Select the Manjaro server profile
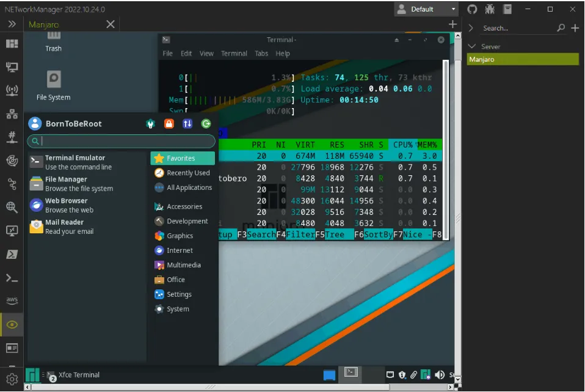Screen dimensions: 585x392 click(523, 59)
